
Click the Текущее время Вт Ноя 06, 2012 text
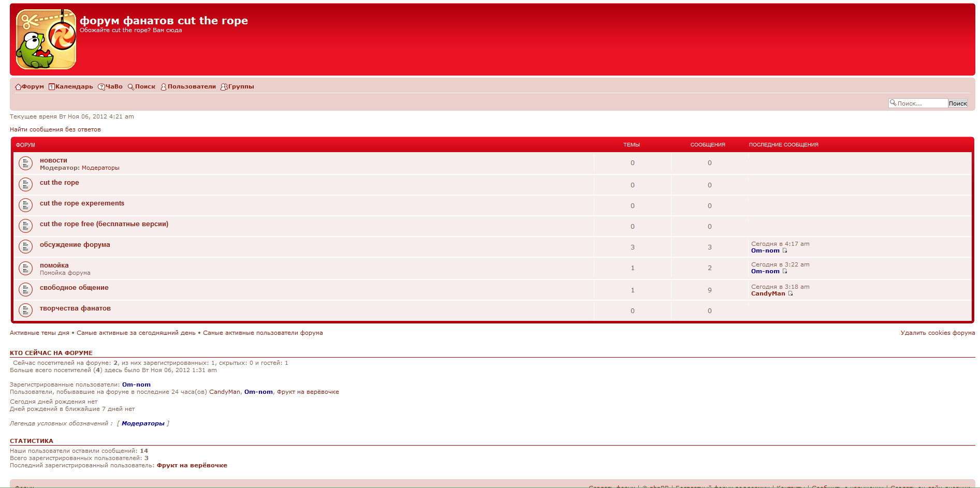[x=72, y=116]
